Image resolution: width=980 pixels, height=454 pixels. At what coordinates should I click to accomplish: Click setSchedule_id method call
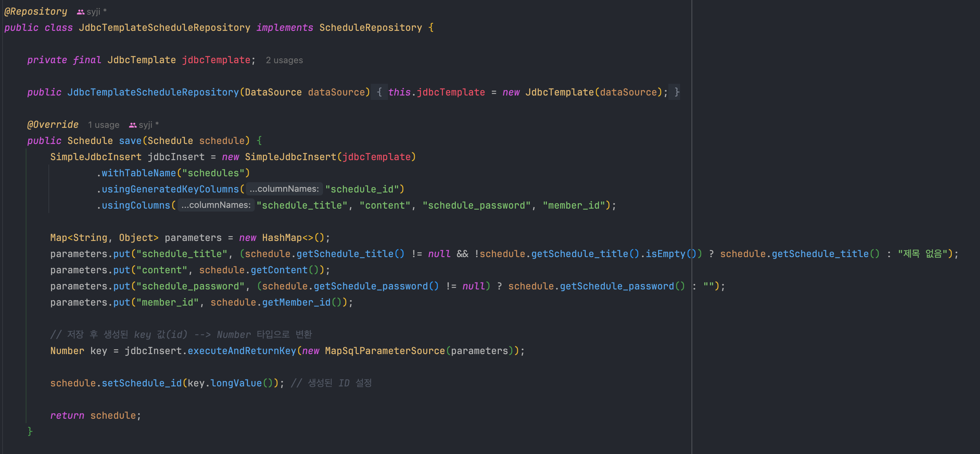pos(142,383)
